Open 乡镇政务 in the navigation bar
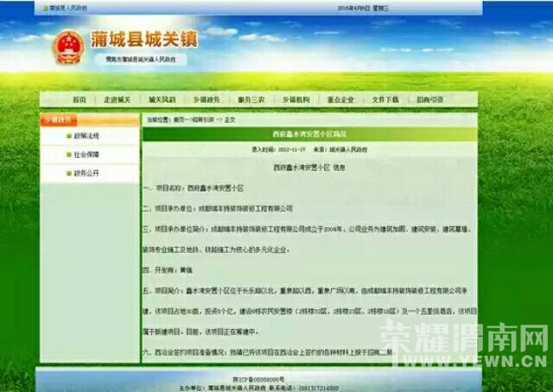This screenshot has height=392, width=553. (x=207, y=100)
